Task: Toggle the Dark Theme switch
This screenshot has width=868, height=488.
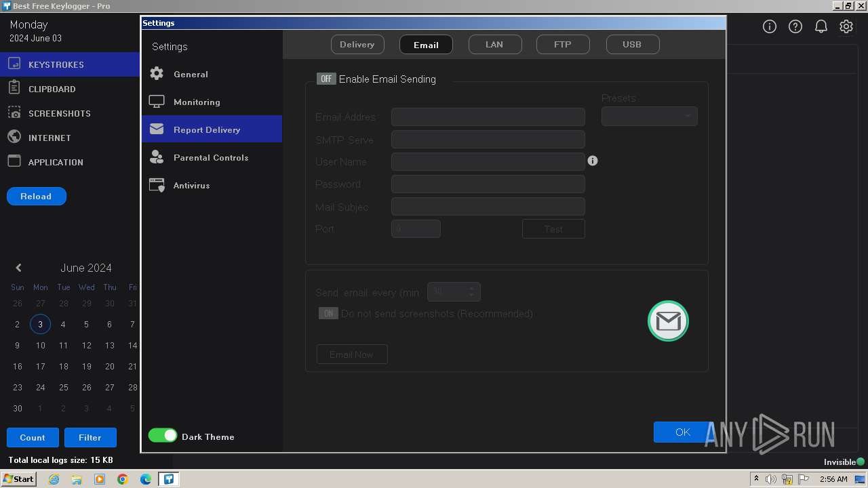Action: [x=163, y=436]
